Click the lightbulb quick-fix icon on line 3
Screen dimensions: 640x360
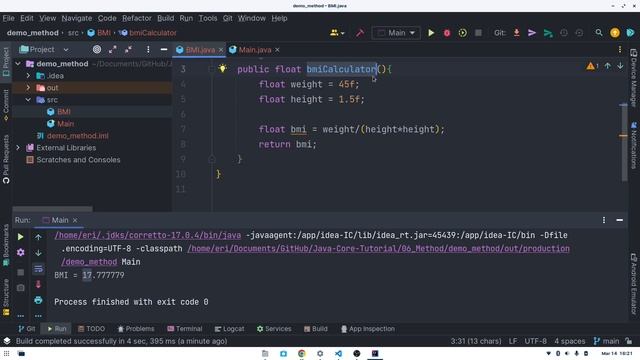tap(222, 68)
